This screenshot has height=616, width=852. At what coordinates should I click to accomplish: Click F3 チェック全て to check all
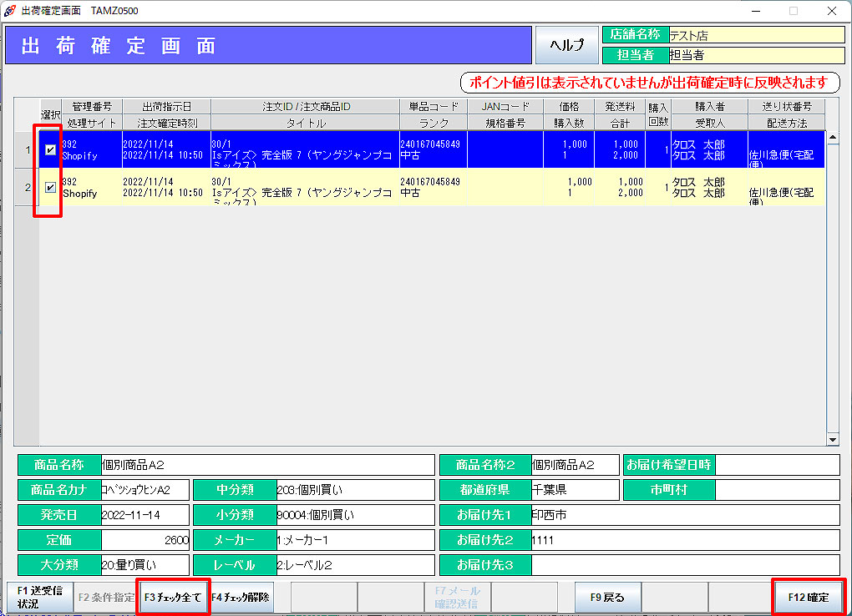tap(173, 598)
